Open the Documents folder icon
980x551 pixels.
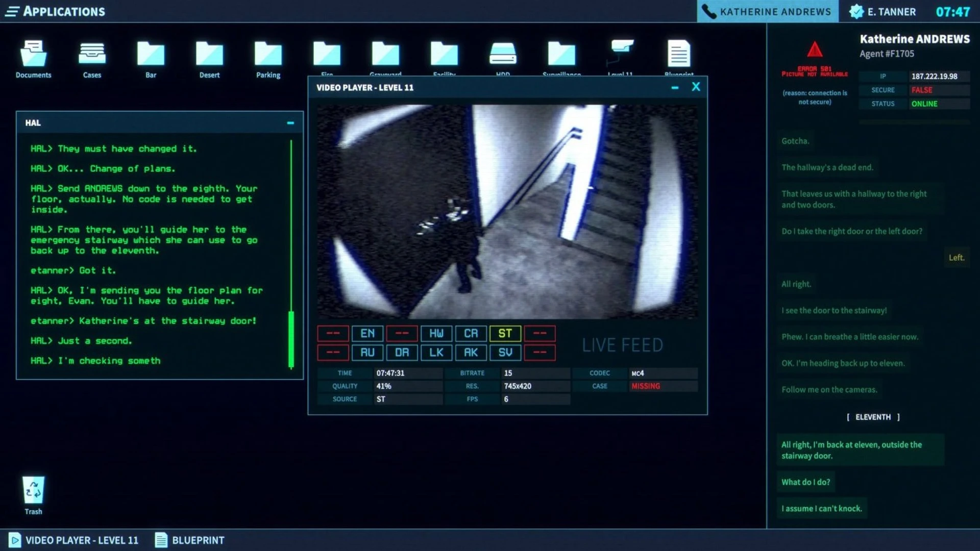coord(33,54)
